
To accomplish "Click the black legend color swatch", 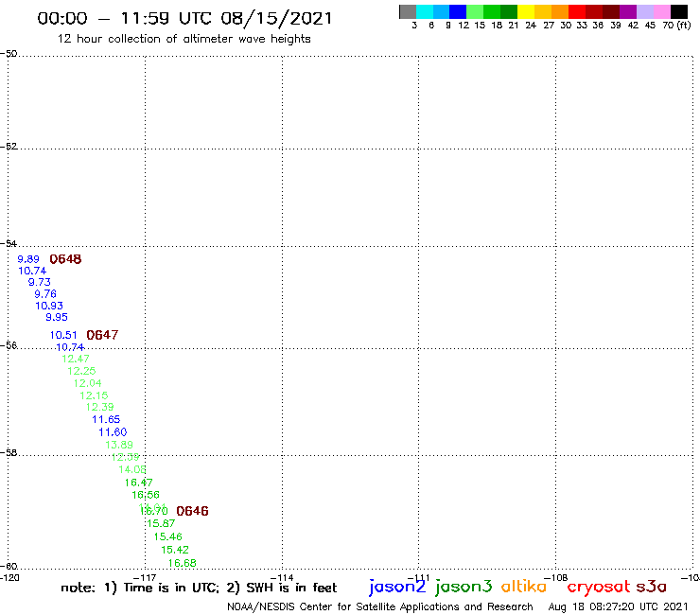I will coord(678,11).
